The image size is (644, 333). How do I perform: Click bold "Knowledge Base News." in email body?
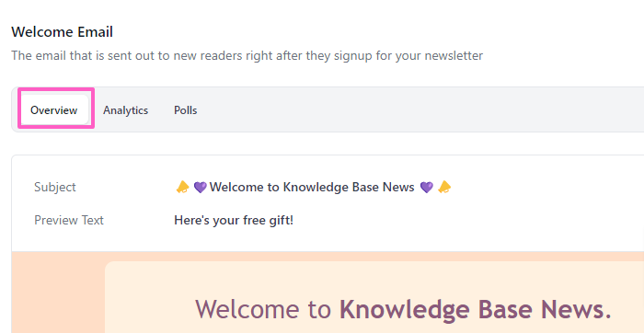(476, 309)
